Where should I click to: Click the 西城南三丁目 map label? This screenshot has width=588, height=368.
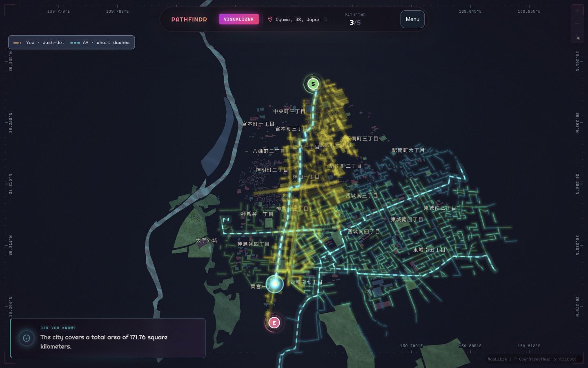362,195
